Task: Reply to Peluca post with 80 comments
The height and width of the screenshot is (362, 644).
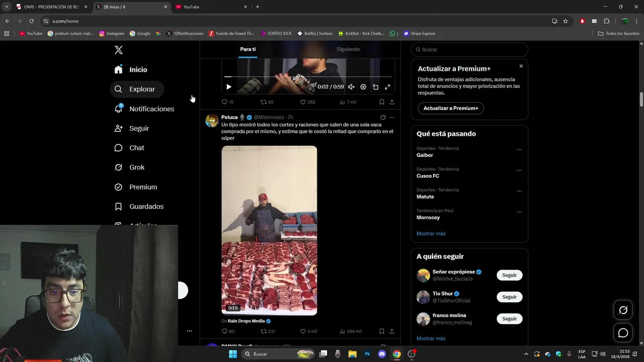Action: (228, 331)
